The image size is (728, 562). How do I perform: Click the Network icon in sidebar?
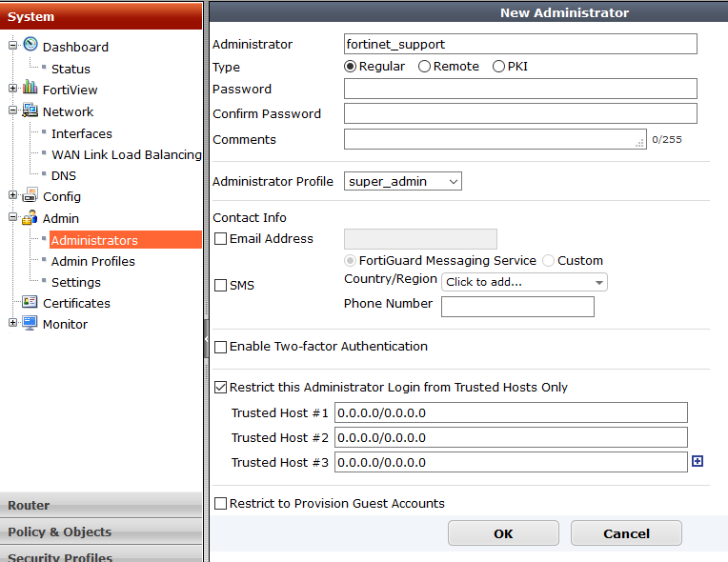pyautogui.click(x=30, y=110)
